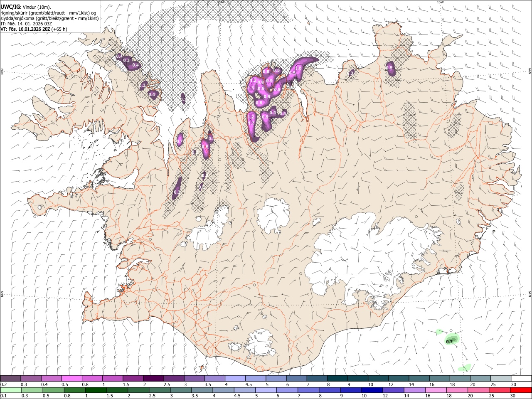
Task: Click the "slydda/snjókoma" legend description line
Action: coord(49,18)
